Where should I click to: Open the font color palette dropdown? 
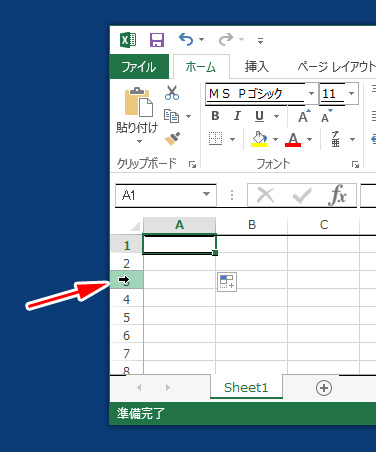tap(309, 139)
